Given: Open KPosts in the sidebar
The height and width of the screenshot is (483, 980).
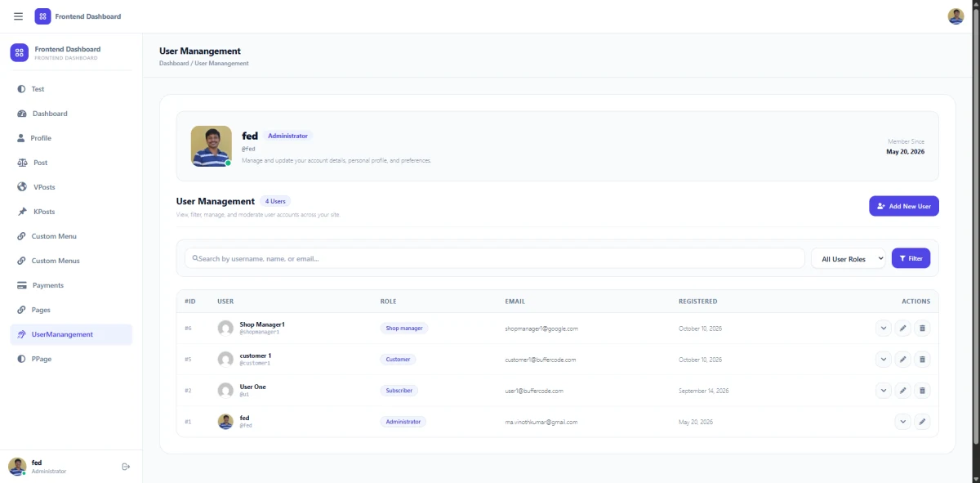Looking at the screenshot, I should pos(71,212).
